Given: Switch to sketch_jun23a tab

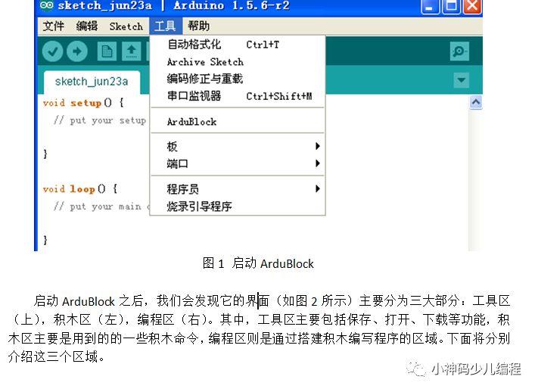Looking at the screenshot, I should point(92,82).
